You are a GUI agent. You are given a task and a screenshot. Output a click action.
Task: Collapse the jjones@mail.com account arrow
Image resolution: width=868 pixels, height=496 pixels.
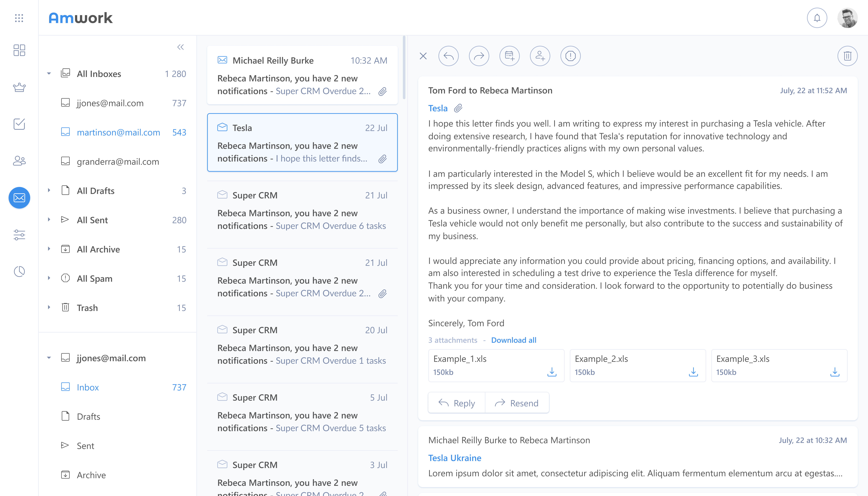49,358
